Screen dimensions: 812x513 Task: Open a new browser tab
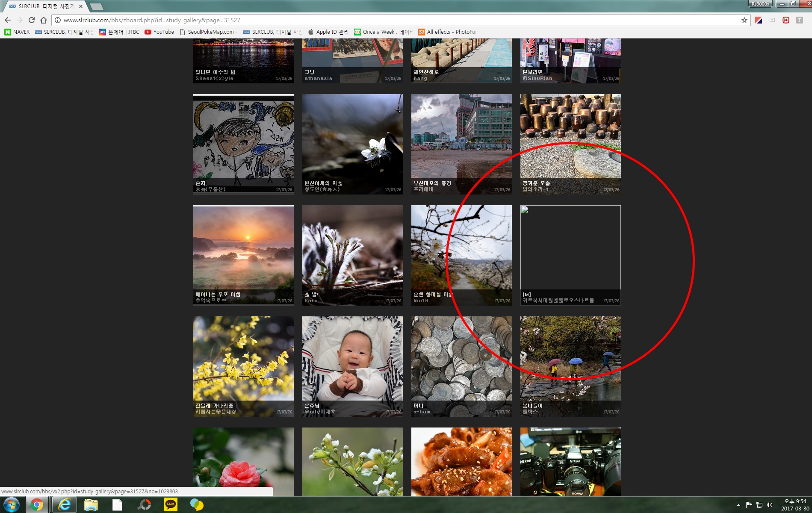[x=97, y=6]
